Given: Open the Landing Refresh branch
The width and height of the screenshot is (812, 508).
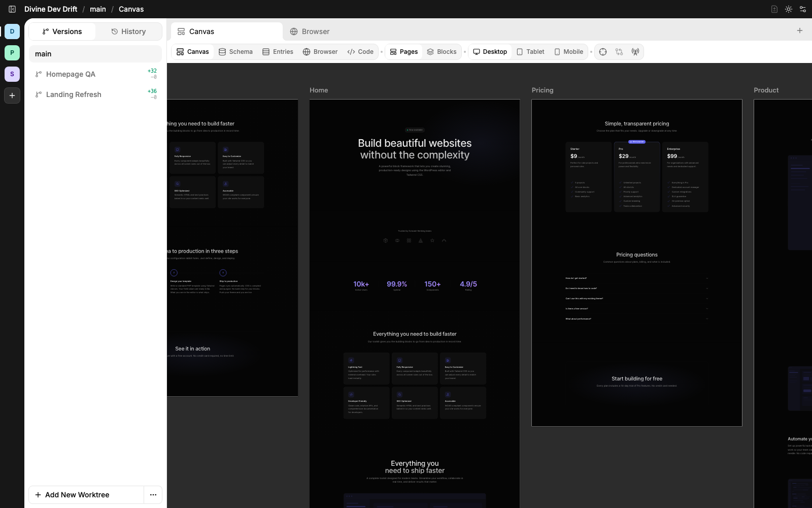Looking at the screenshot, I should tap(95, 94).
